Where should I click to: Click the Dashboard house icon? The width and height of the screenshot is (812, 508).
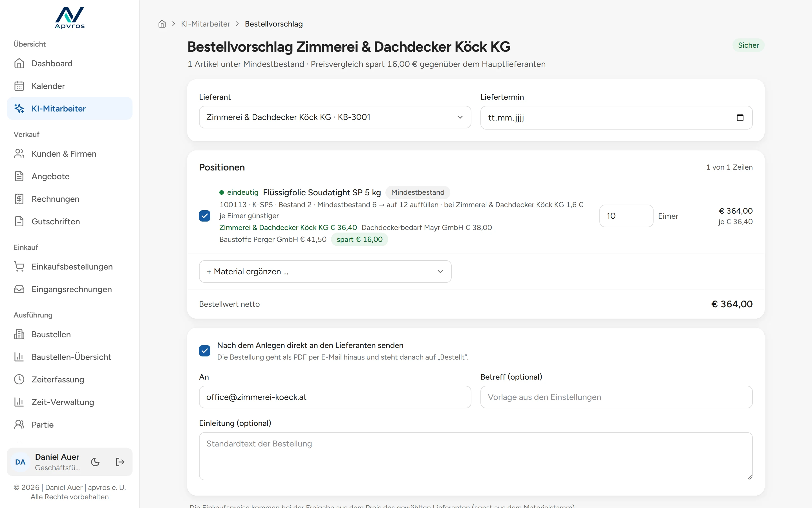[19, 63]
